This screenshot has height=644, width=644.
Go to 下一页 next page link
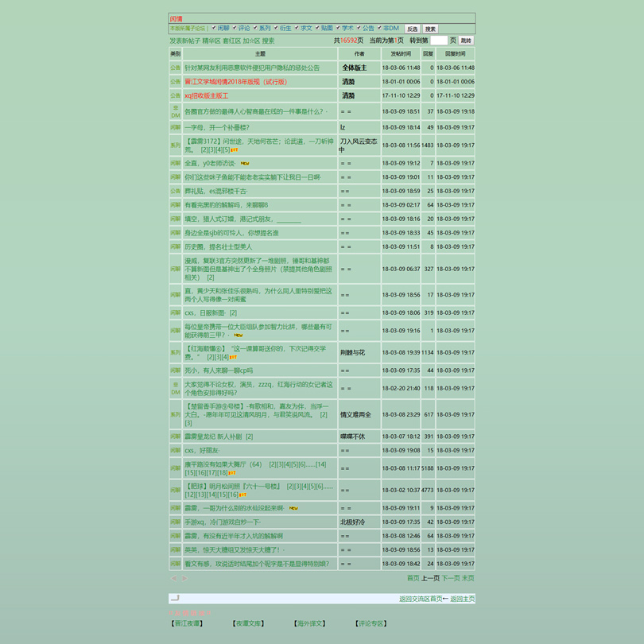pos(451,578)
